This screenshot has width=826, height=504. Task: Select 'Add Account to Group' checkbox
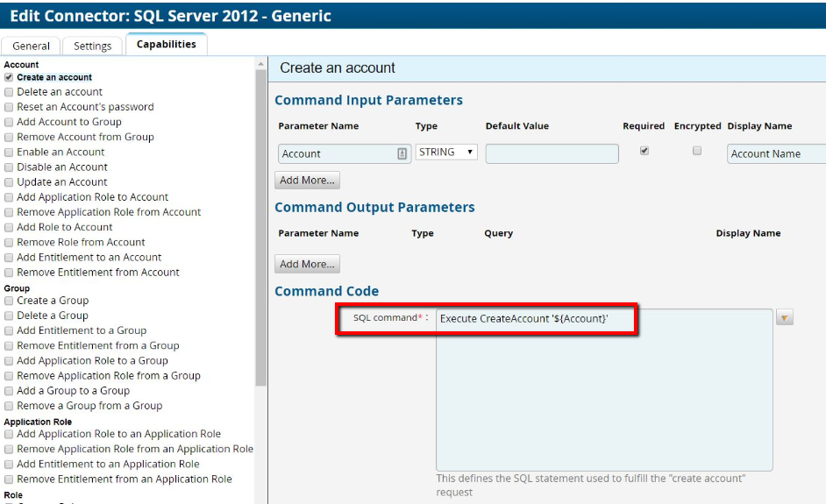9,122
